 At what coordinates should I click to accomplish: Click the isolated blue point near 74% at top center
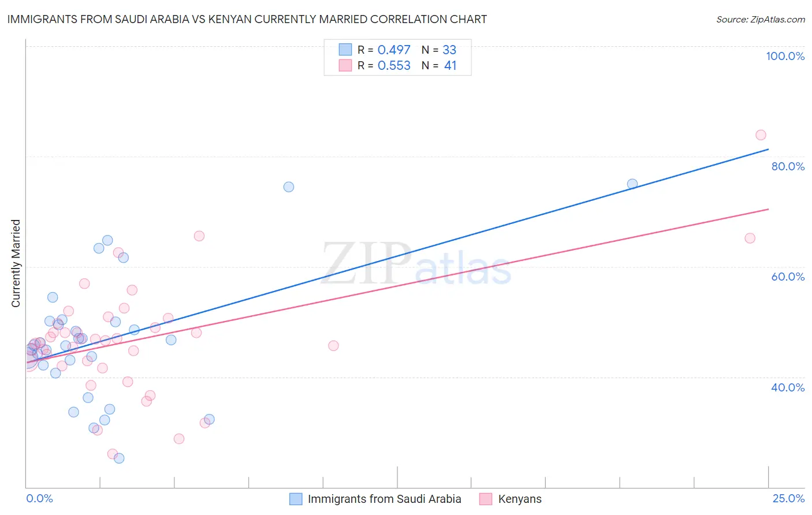pos(289,187)
